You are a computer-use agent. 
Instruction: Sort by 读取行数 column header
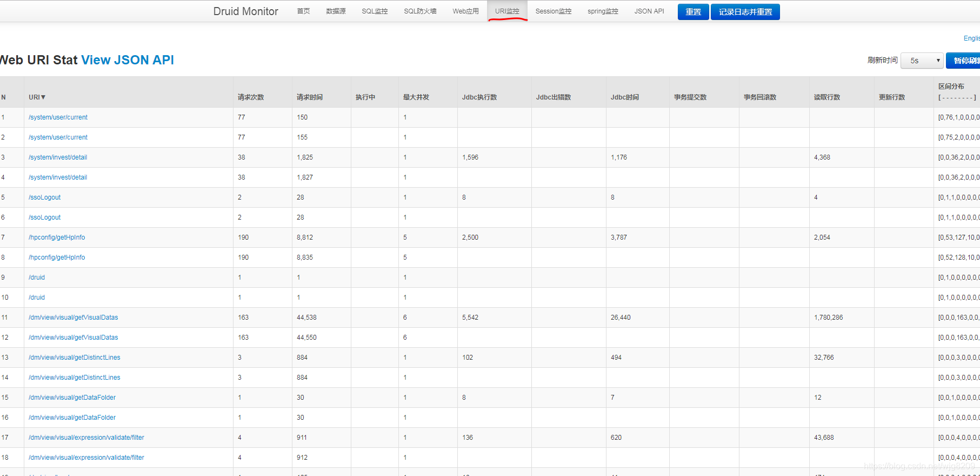coord(827,97)
